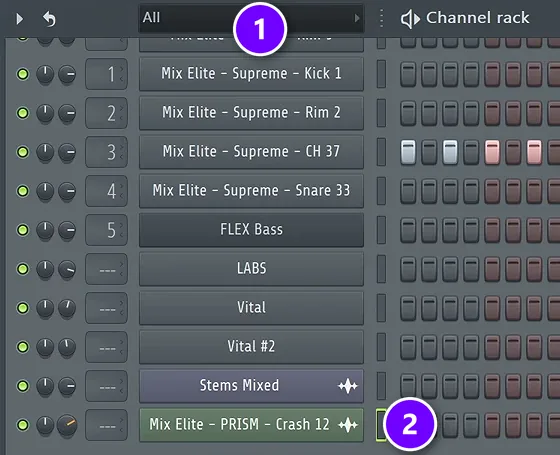Mute the Snare 33 channel
Screen dimensions: 560x455
coord(23,191)
